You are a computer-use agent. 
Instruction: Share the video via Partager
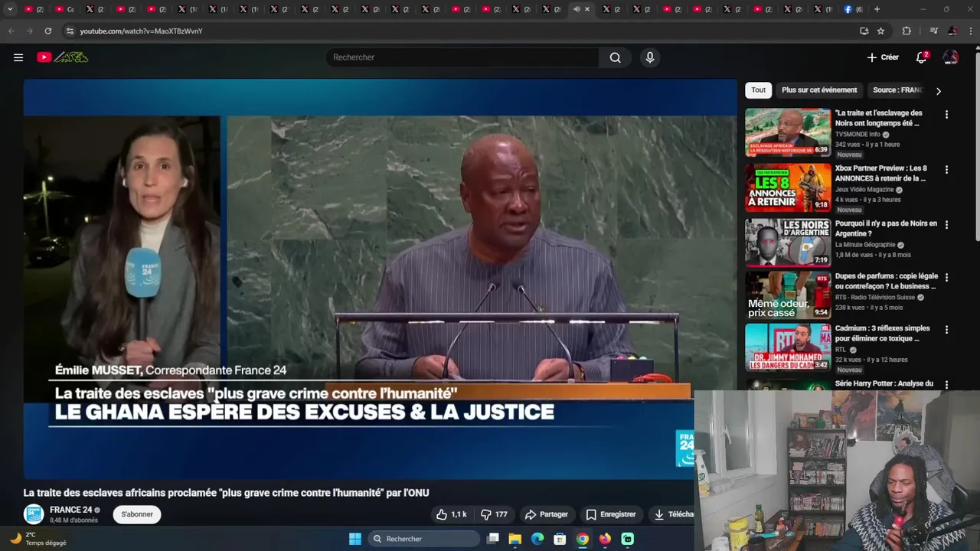coord(547,514)
